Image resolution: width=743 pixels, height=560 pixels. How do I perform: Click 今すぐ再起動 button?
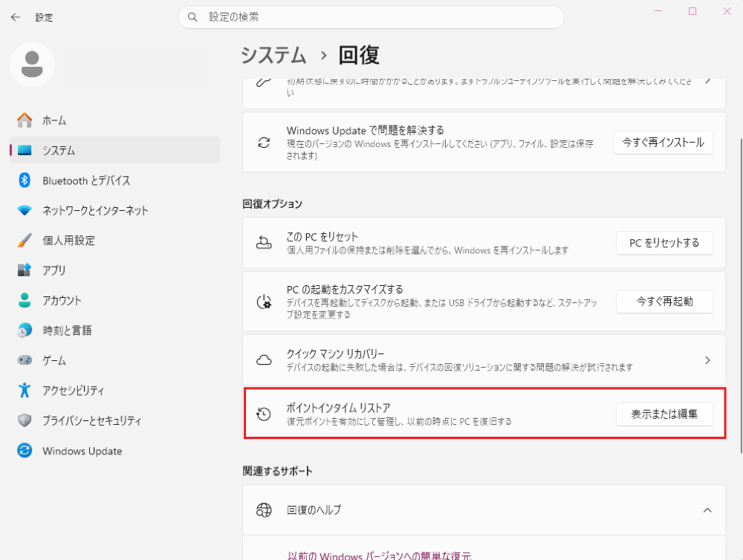click(664, 302)
